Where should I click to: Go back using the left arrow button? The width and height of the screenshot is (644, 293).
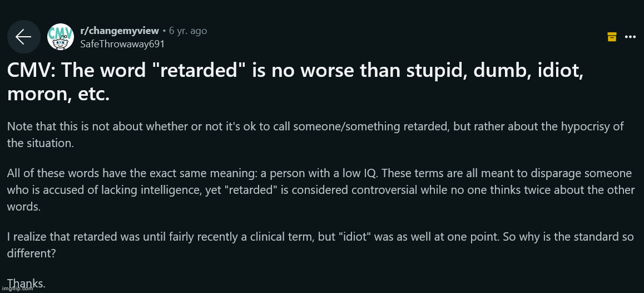coord(23,37)
